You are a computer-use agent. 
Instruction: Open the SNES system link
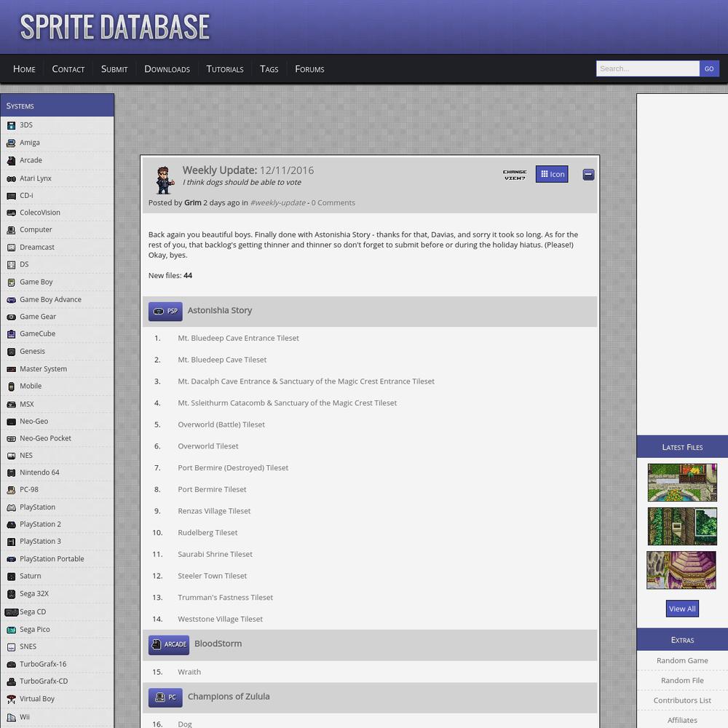pyautogui.click(x=28, y=646)
